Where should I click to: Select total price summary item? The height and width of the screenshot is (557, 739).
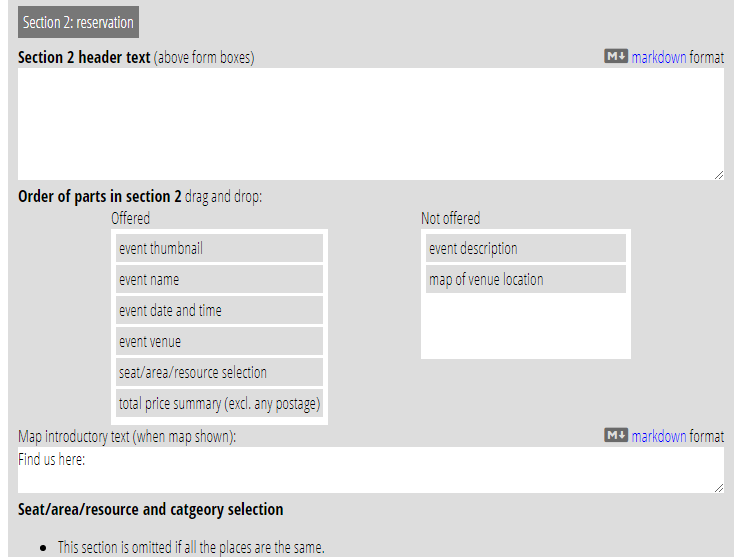pyautogui.click(x=219, y=404)
